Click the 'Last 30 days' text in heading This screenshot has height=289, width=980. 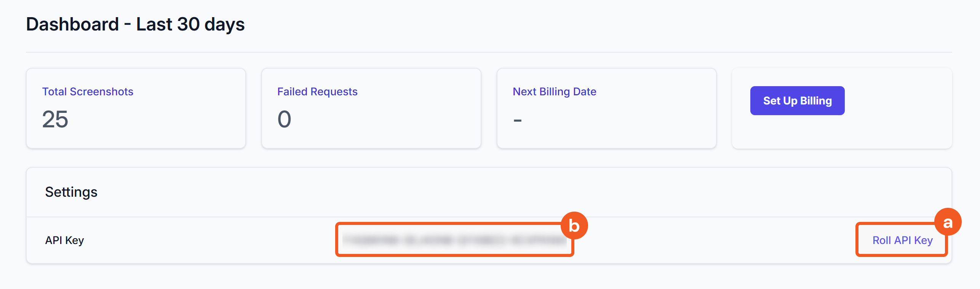click(190, 24)
